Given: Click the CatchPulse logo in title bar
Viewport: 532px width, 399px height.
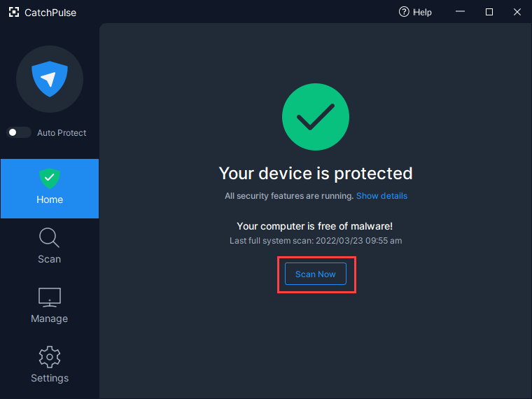Looking at the screenshot, I should [x=14, y=12].
